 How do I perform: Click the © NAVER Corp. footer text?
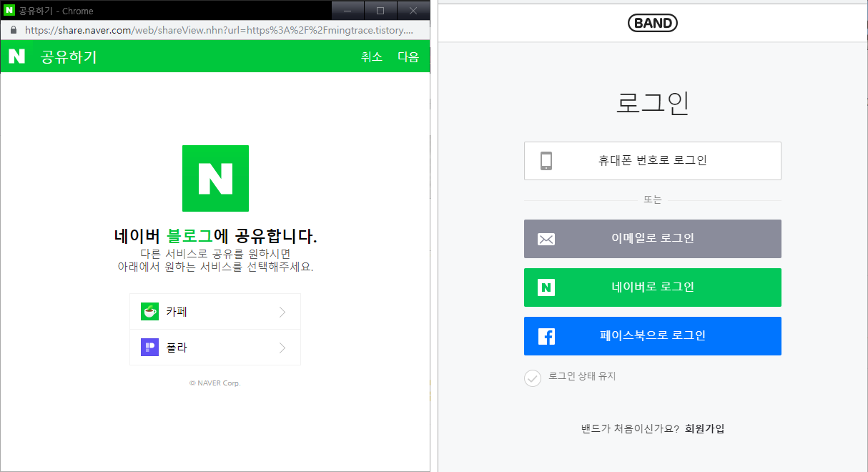pos(215,383)
